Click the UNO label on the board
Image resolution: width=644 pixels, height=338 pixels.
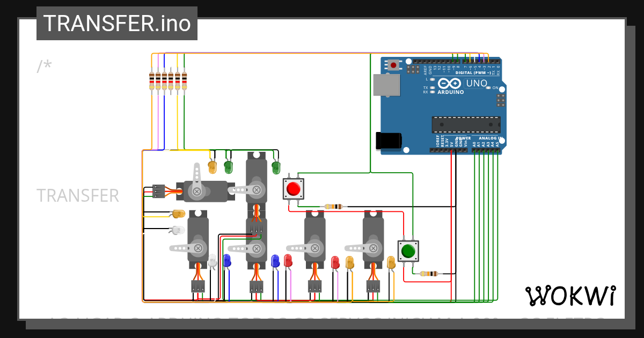click(x=477, y=83)
